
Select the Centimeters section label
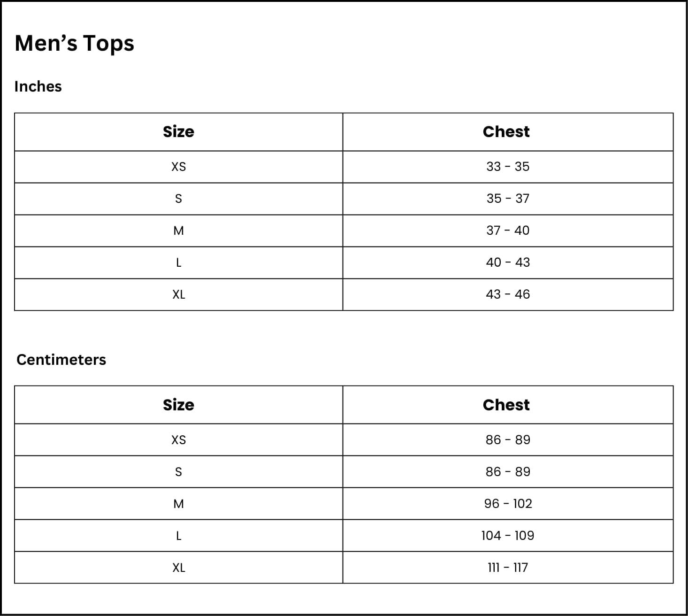(61, 360)
